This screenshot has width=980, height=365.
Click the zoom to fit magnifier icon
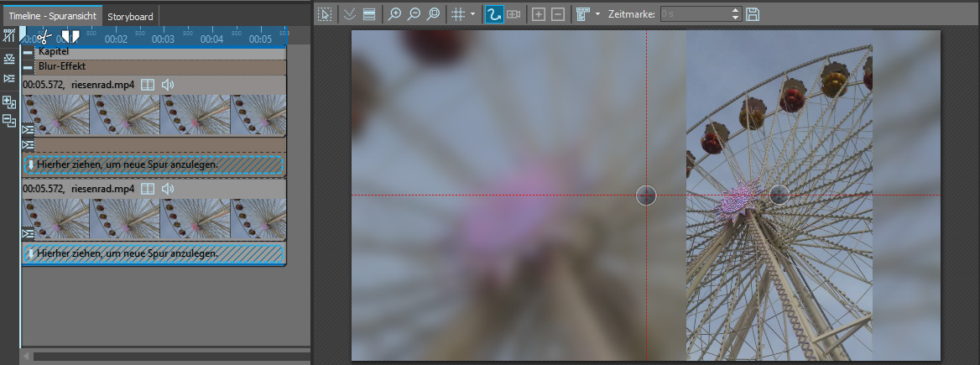point(434,14)
